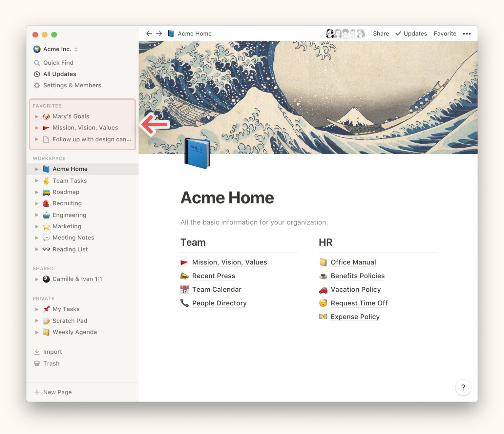
Task: Toggle Favorite for this page
Action: (445, 33)
